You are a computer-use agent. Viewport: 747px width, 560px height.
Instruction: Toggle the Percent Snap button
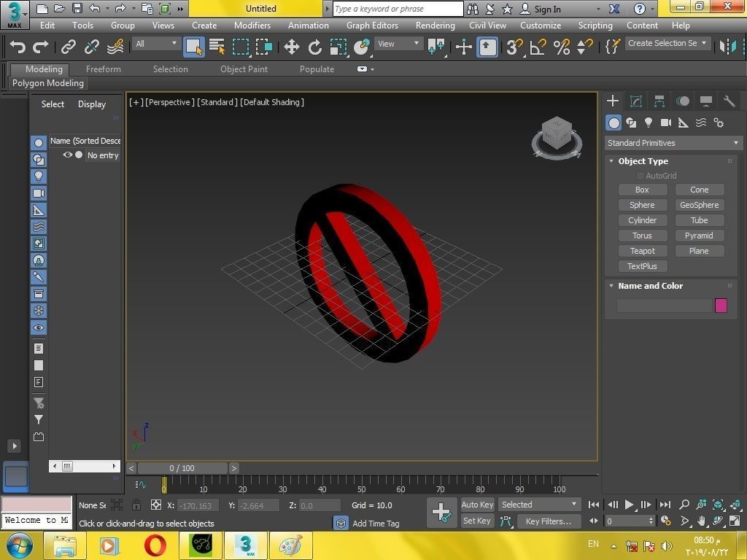562,47
